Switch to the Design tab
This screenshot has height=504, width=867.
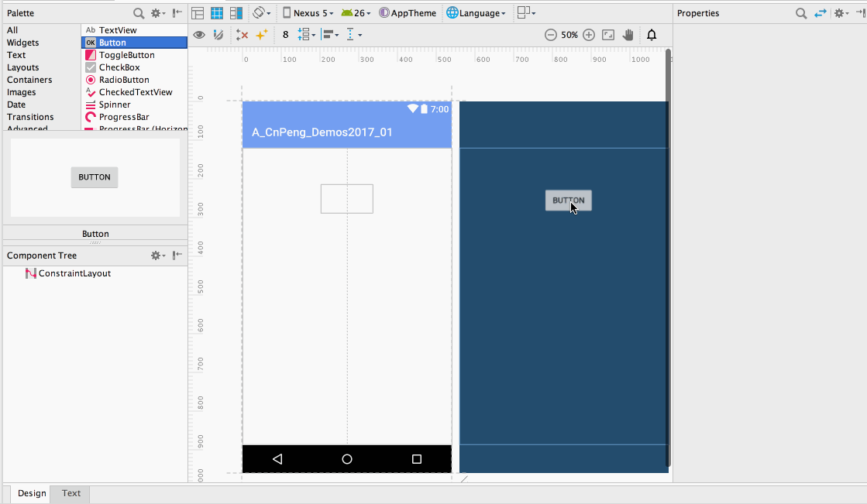tap(32, 493)
